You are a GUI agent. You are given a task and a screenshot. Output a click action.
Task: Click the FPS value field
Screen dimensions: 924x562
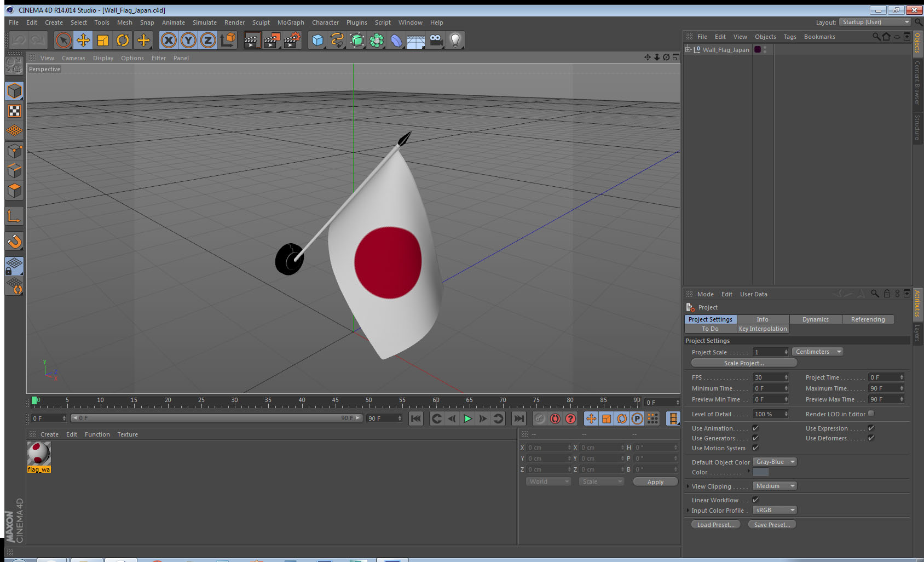click(771, 377)
